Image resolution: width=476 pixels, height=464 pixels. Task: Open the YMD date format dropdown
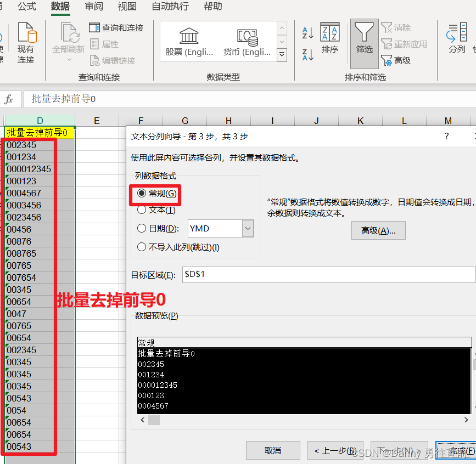[x=248, y=228]
